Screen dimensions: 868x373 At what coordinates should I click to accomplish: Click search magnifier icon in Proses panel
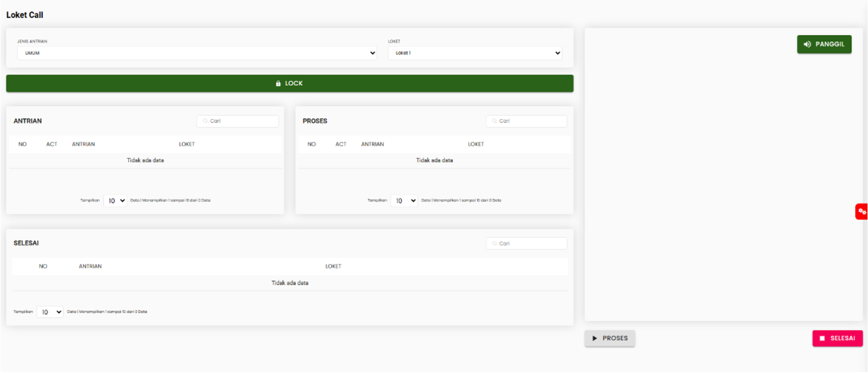[x=494, y=121]
